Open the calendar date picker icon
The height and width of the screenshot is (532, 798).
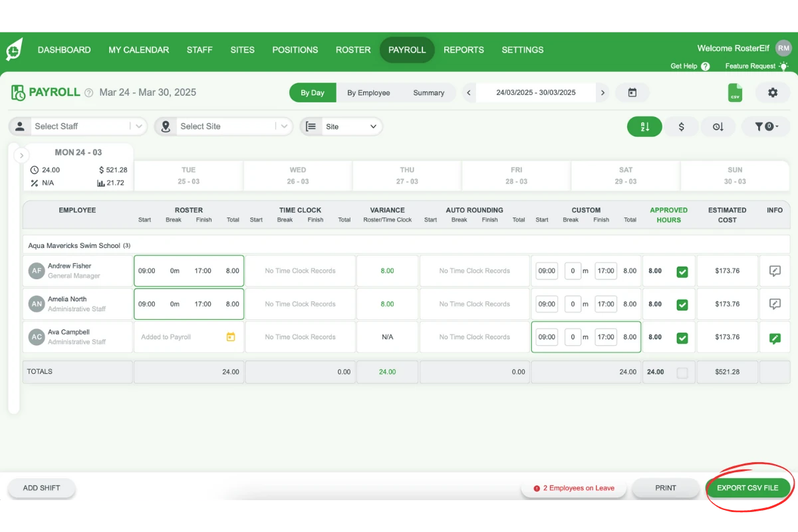[x=632, y=92]
